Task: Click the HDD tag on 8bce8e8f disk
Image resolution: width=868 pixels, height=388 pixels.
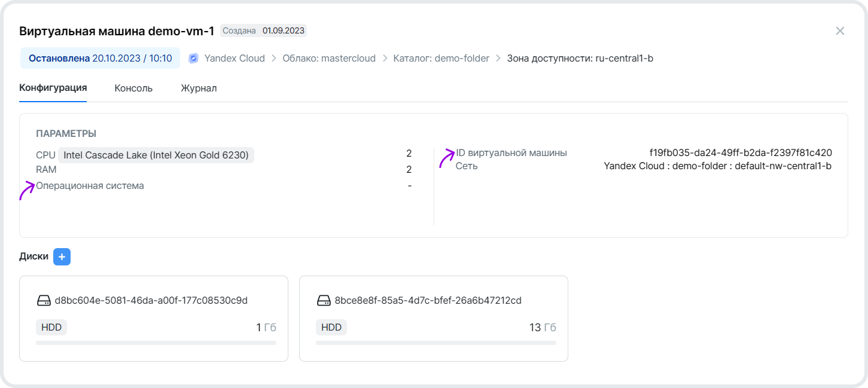Action: coord(331,328)
